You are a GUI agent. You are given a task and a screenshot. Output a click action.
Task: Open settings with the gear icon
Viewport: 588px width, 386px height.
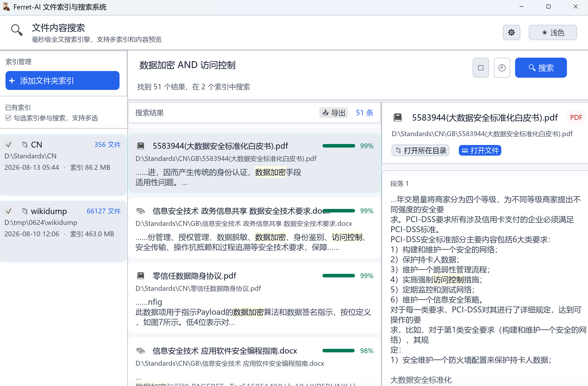point(511,32)
